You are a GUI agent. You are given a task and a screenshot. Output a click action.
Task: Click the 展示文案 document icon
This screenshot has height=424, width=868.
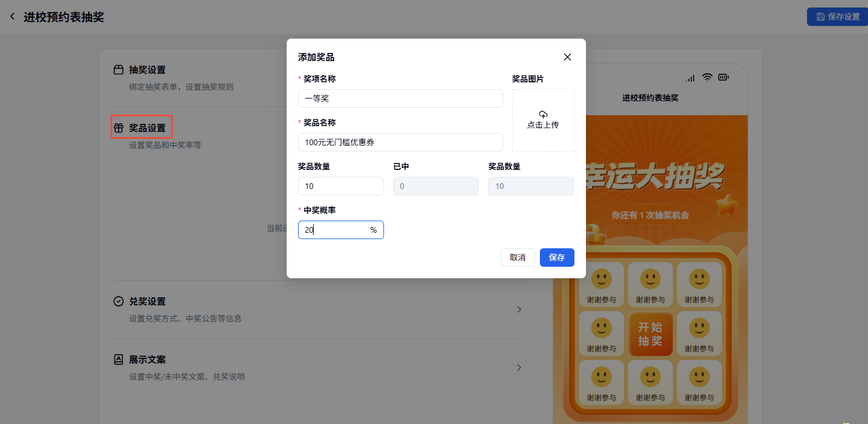point(119,359)
